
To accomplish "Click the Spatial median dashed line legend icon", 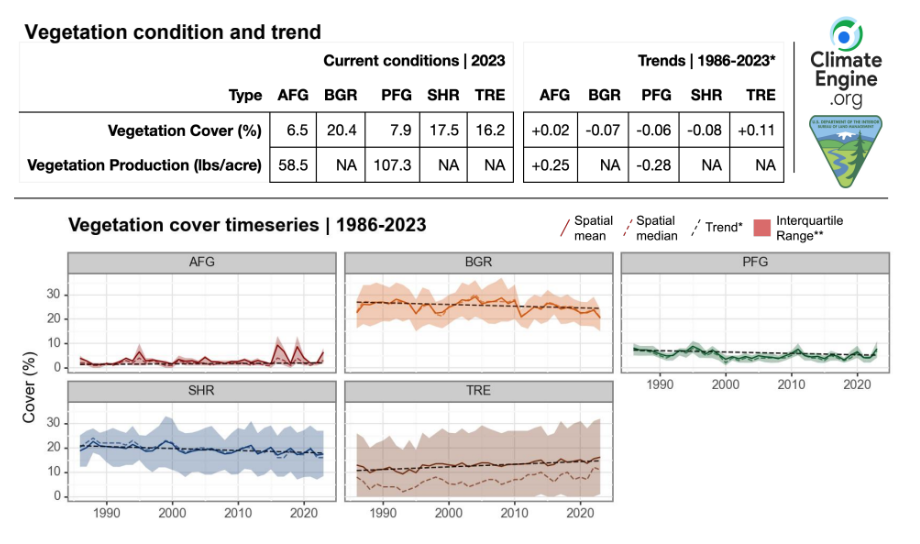I will [627, 228].
